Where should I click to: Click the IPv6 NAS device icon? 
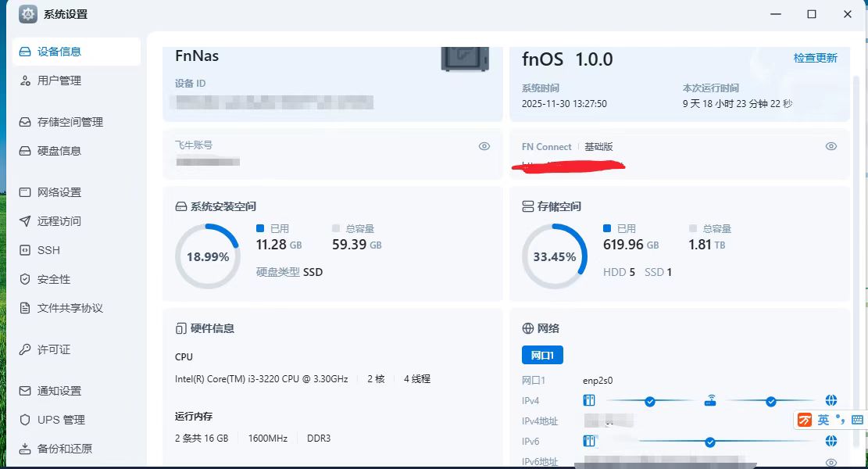(x=589, y=441)
